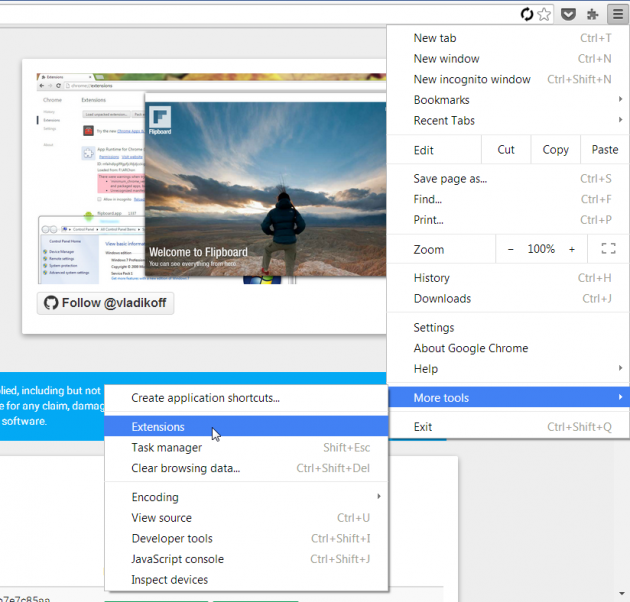Open JavaScript console
Image resolution: width=630 pixels, height=602 pixels.
tap(246, 559)
